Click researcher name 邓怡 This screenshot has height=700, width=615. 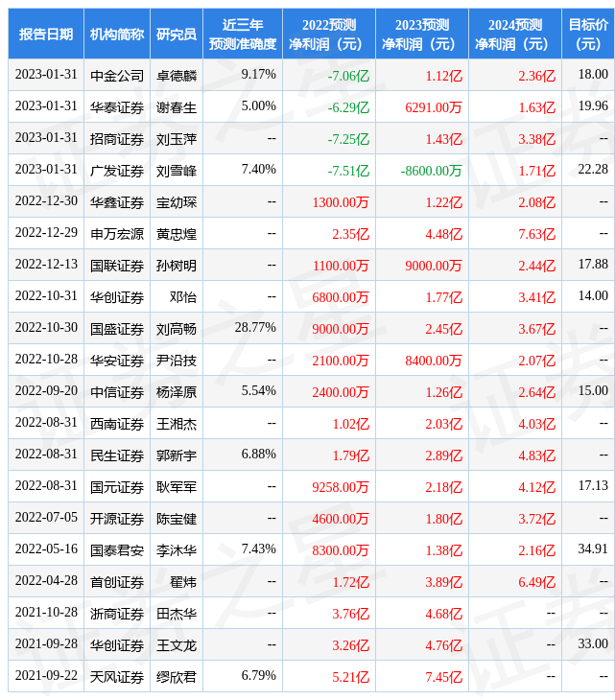click(183, 297)
